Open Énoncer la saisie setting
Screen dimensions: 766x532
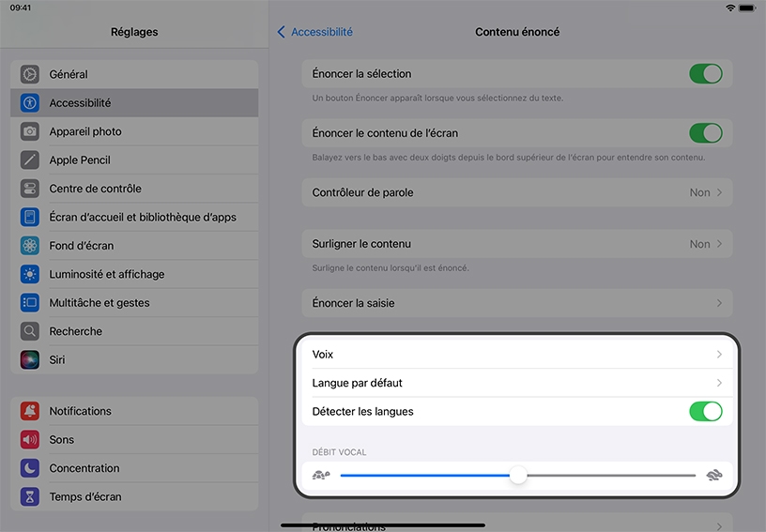[x=517, y=303]
